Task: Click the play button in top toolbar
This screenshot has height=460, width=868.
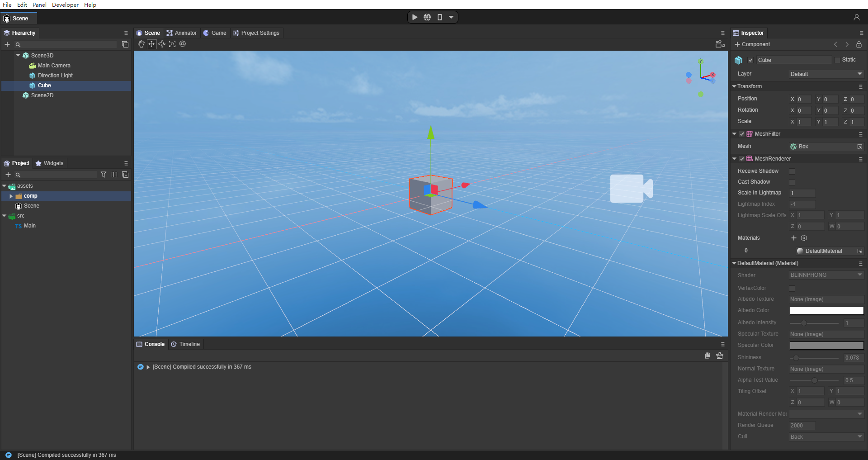Action: 415,17
